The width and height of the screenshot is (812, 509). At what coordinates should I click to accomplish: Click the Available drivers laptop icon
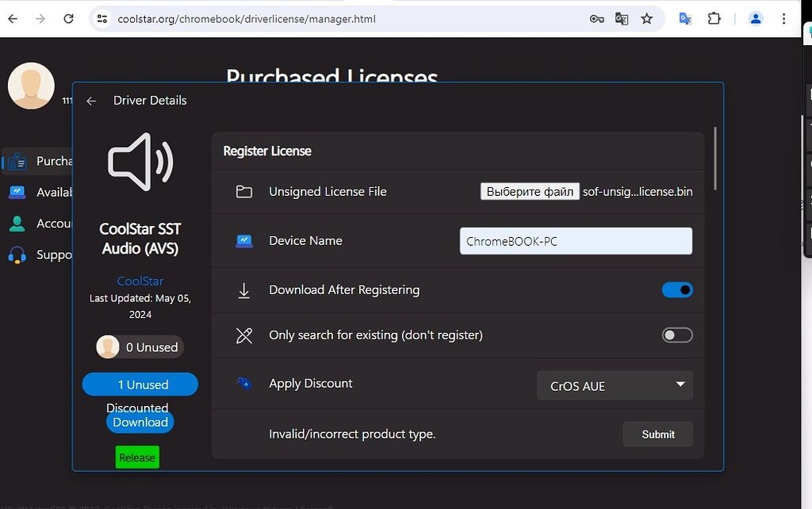(17, 193)
